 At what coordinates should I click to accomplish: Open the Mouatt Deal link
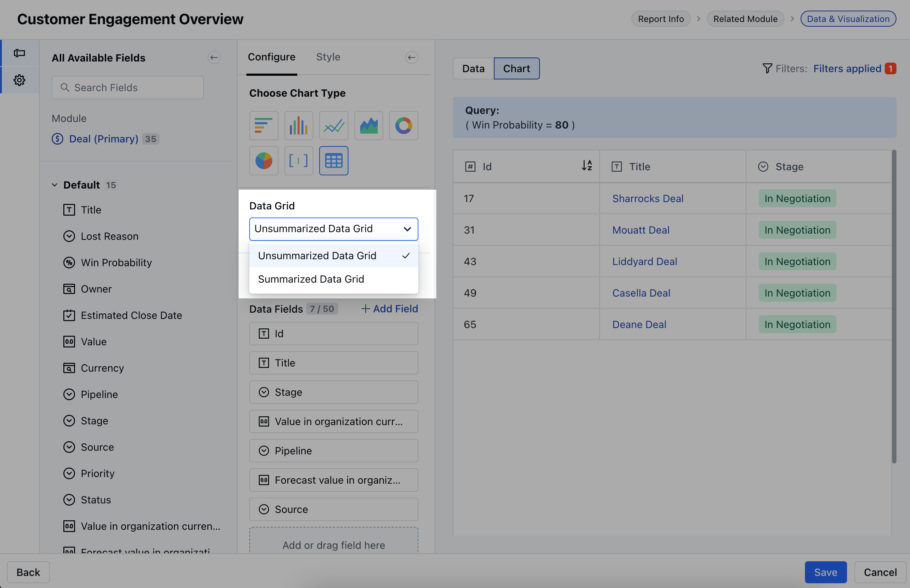[x=641, y=230]
